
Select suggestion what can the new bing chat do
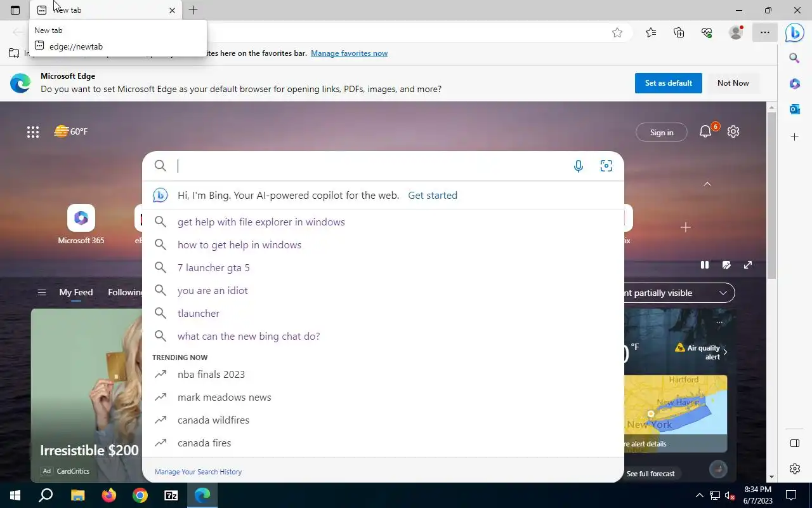coord(383,337)
